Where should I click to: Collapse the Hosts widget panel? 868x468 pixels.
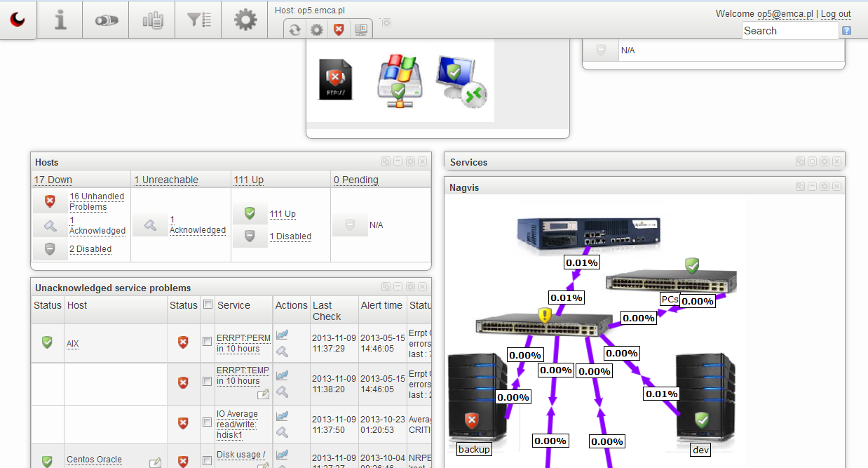click(398, 162)
